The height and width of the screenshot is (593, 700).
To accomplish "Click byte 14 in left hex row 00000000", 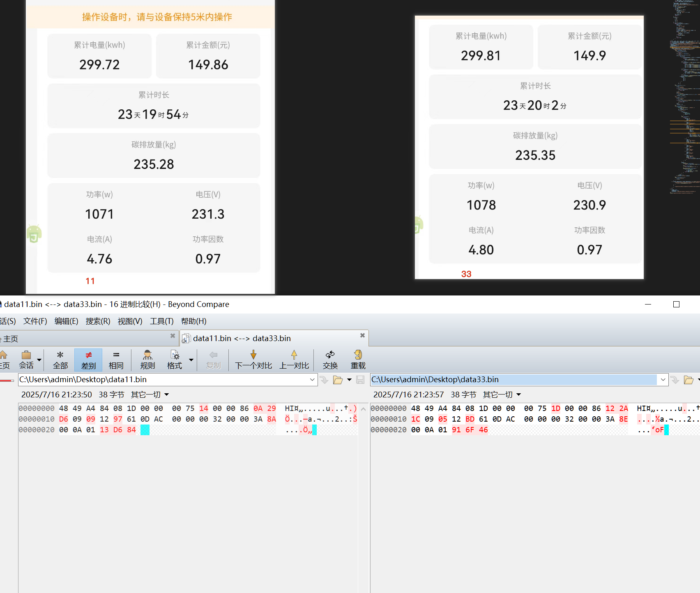I will [x=204, y=408].
